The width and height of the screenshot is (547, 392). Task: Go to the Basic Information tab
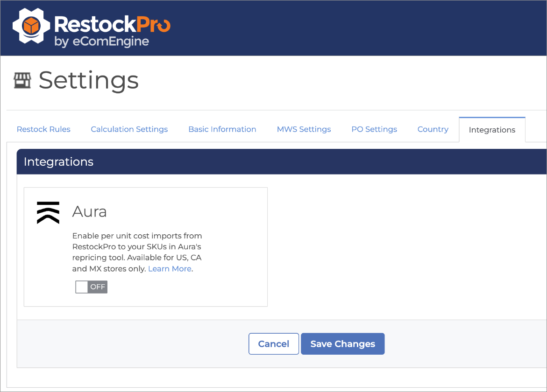coord(222,129)
